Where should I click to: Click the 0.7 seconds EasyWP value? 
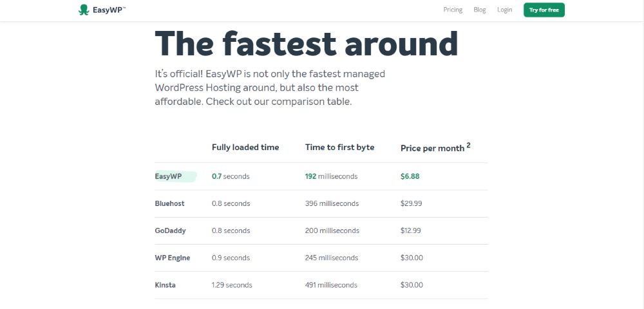tap(231, 176)
